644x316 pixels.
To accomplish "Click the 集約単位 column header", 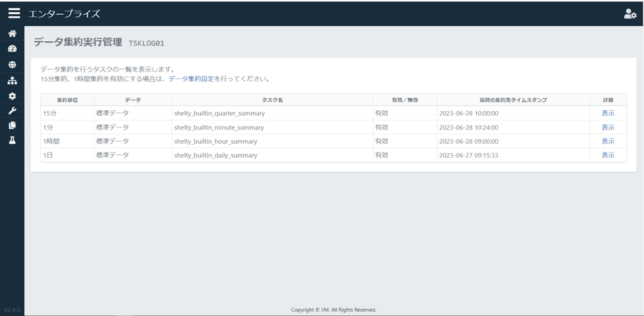I will coord(68,100).
